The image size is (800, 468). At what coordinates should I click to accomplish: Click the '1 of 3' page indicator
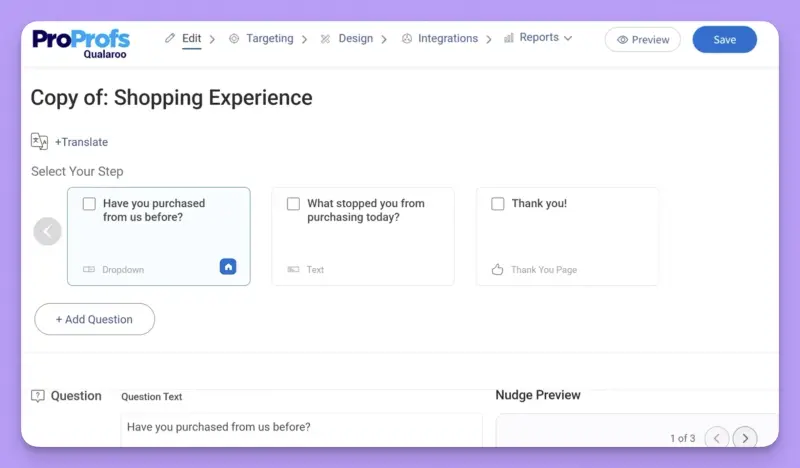pyautogui.click(x=683, y=438)
